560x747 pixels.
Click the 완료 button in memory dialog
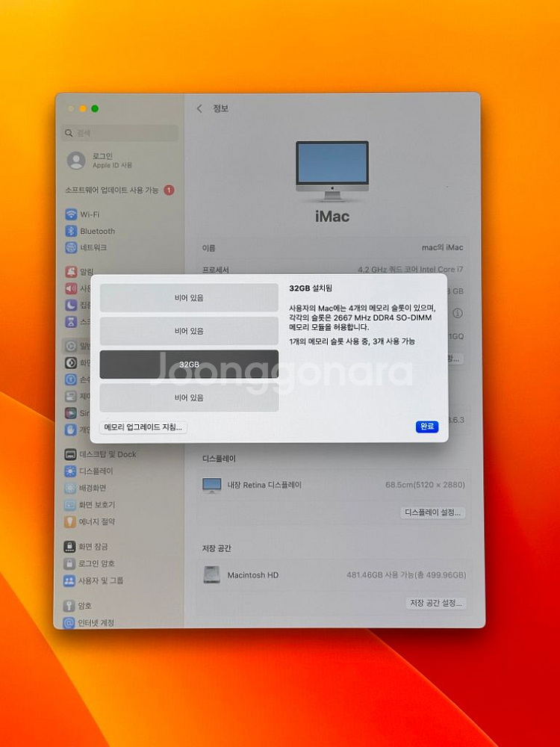(x=426, y=427)
